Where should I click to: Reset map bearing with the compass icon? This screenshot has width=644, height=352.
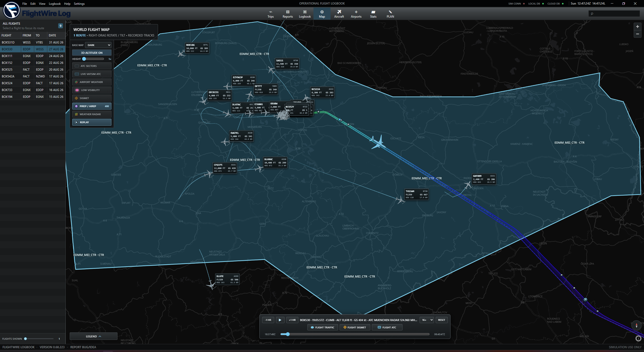tap(636, 325)
